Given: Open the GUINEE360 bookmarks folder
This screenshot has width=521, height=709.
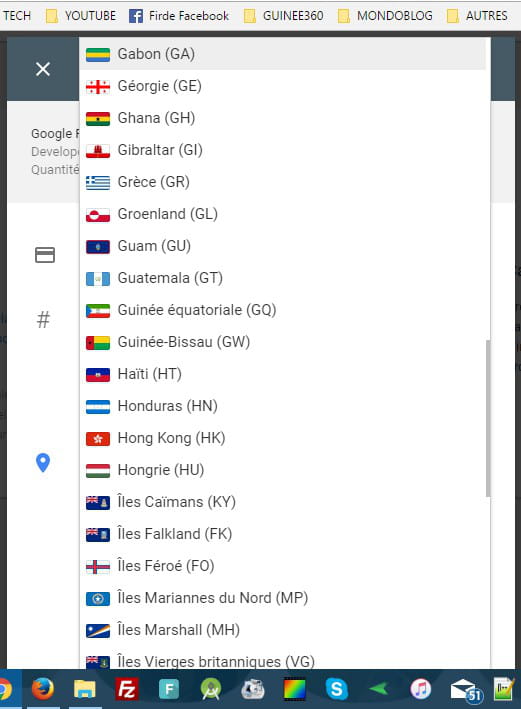Looking at the screenshot, I should [x=284, y=16].
